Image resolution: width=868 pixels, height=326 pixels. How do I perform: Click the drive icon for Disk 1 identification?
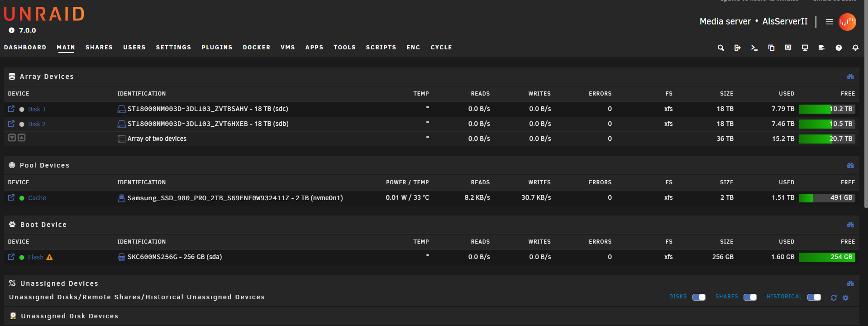point(121,109)
